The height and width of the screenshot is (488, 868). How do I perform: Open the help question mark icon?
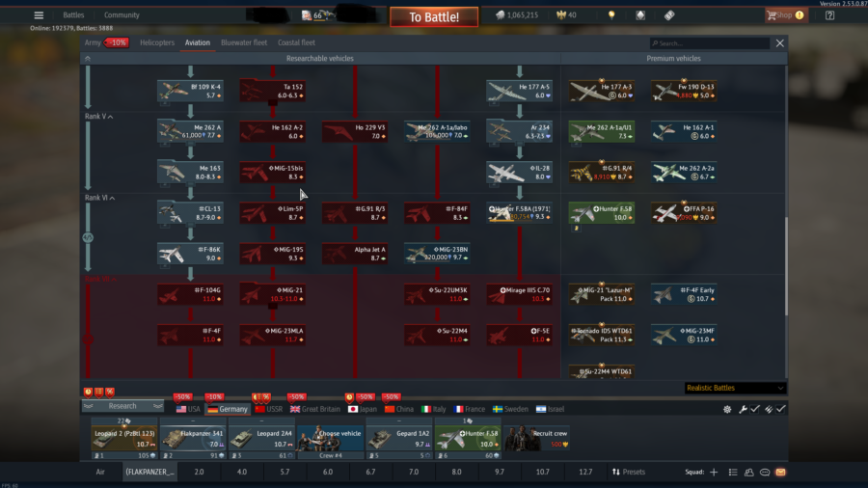(829, 15)
